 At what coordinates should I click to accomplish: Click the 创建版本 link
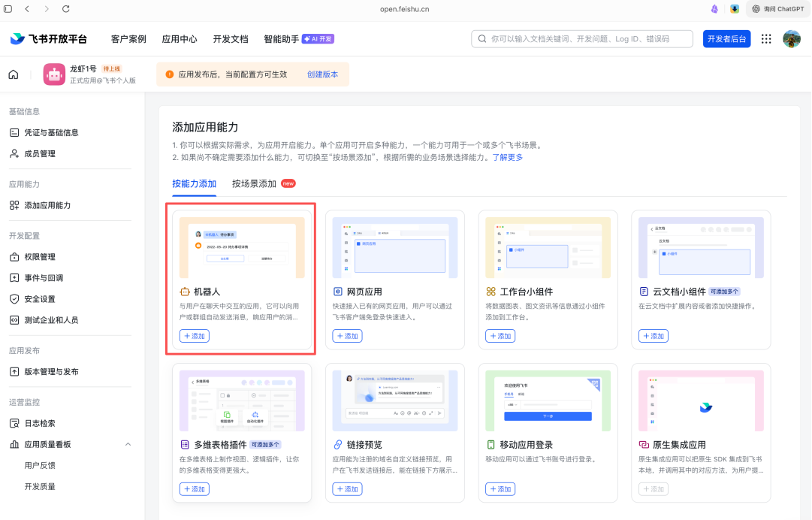point(322,74)
